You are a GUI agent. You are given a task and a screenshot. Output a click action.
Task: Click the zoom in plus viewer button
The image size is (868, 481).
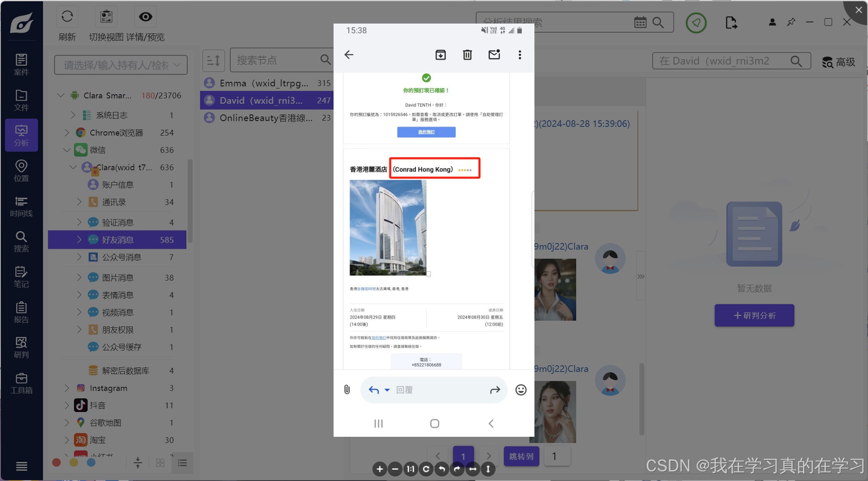click(x=379, y=469)
